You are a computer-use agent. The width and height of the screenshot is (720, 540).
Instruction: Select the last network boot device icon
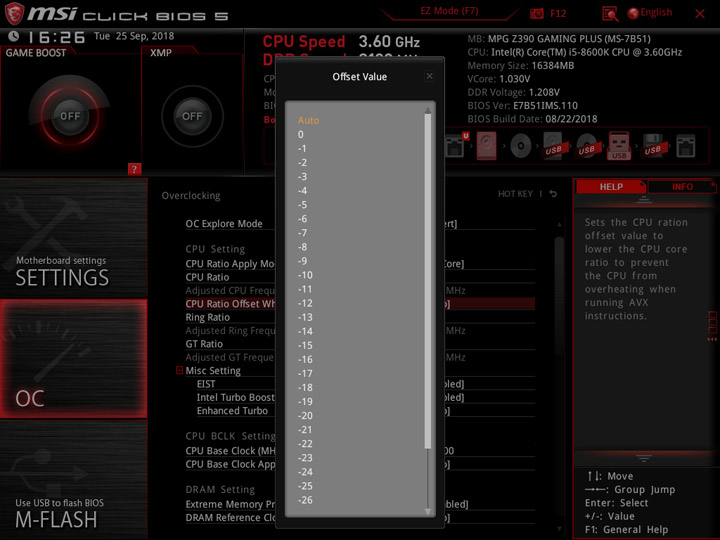click(686, 146)
